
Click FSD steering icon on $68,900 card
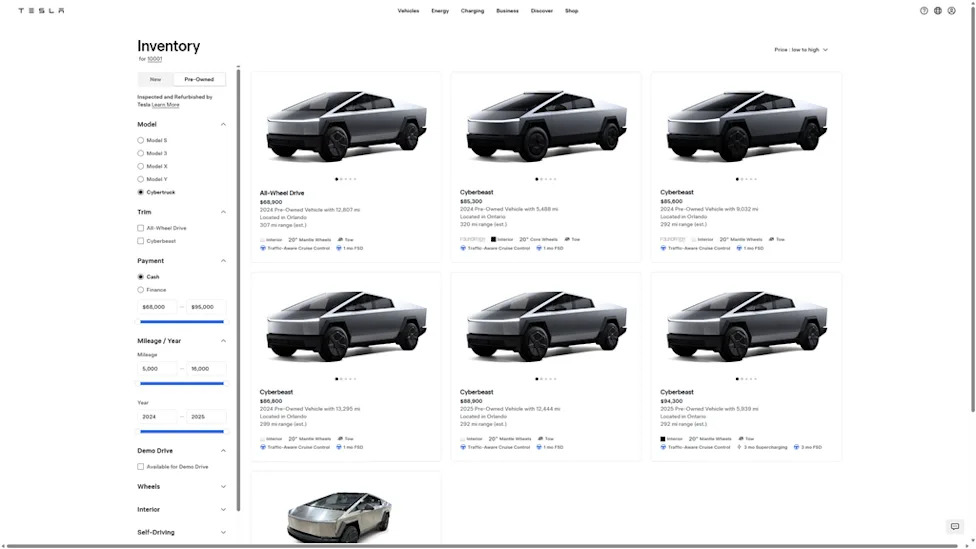pyautogui.click(x=339, y=248)
